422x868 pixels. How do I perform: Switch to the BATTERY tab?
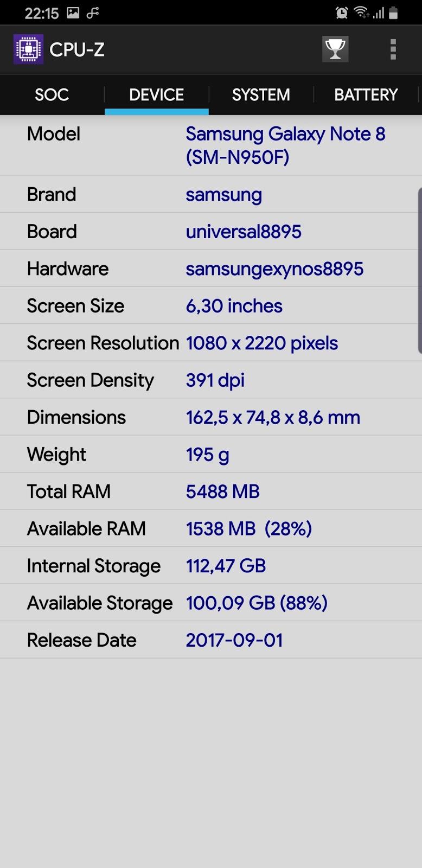point(366,94)
